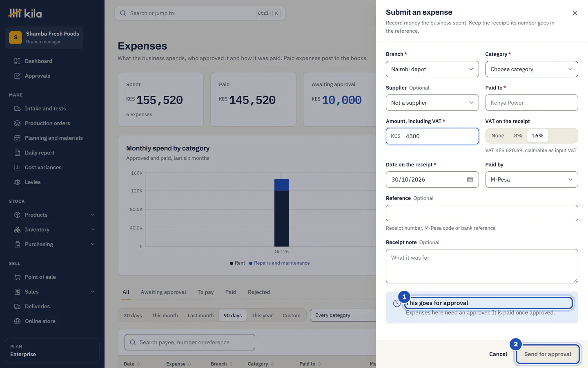588x368 pixels.
Task: Select None for VAT on the receipt
Action: click(x=498, y=136)
